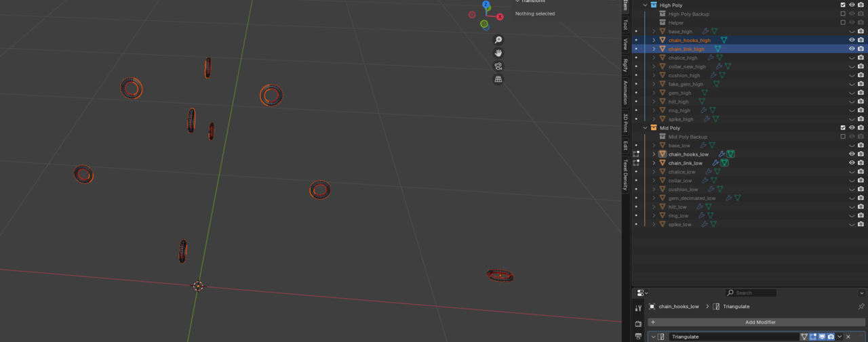This screenshot has width=868, height=342.
Task: Uncheck the Mid Poly collection checkbox
Action: (843, 128)
